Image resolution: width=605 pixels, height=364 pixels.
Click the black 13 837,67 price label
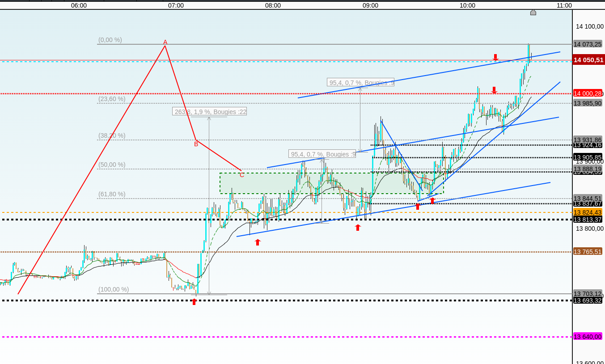pyautogui.click(x=588, y=203)
